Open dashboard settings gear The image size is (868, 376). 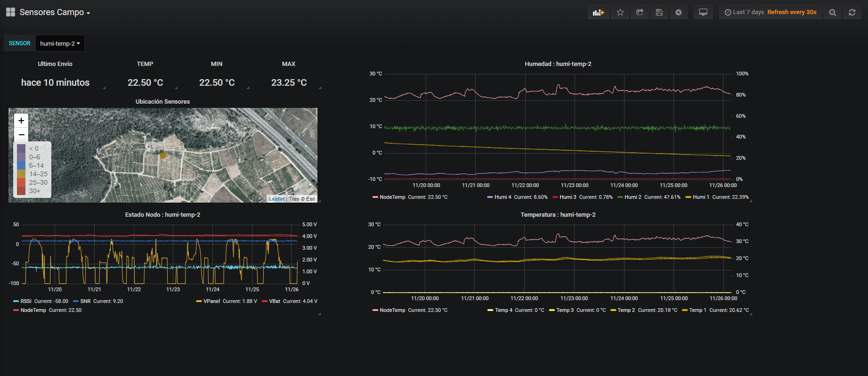click(679, 13)
